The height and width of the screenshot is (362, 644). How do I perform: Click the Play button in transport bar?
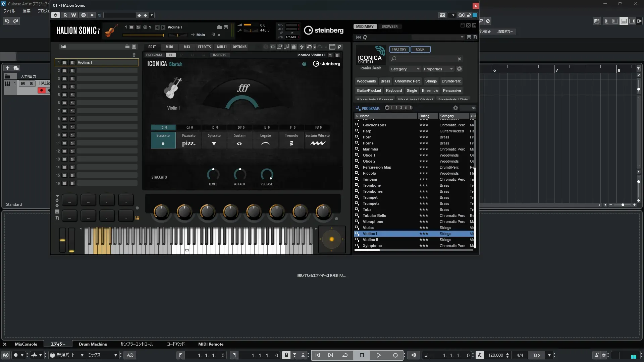pos(378,355)
